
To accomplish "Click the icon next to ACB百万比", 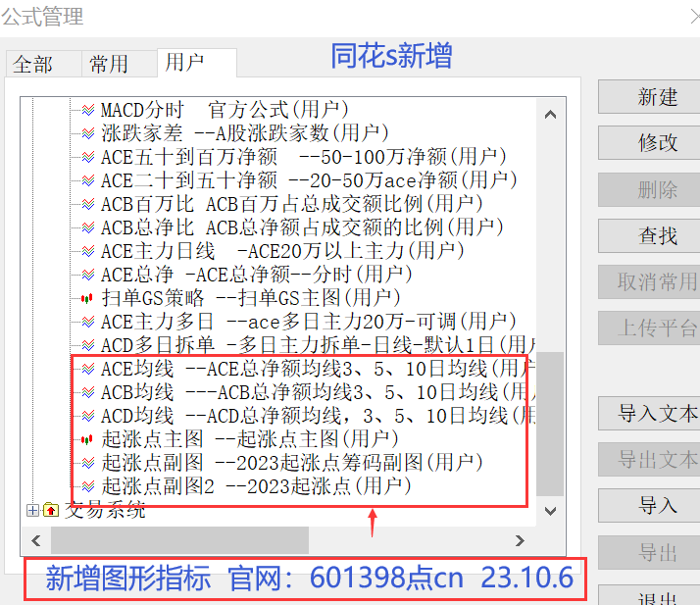I will [x=88, y=204].
